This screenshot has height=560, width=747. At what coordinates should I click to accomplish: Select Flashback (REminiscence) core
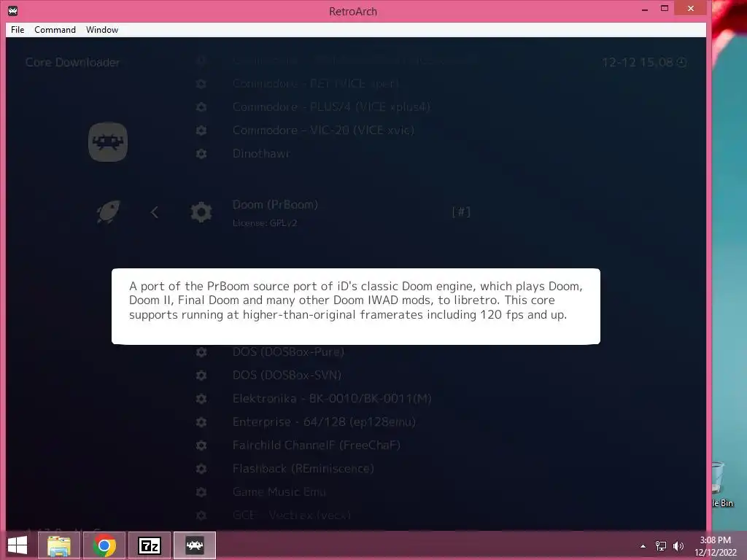(x=303, y=469)
